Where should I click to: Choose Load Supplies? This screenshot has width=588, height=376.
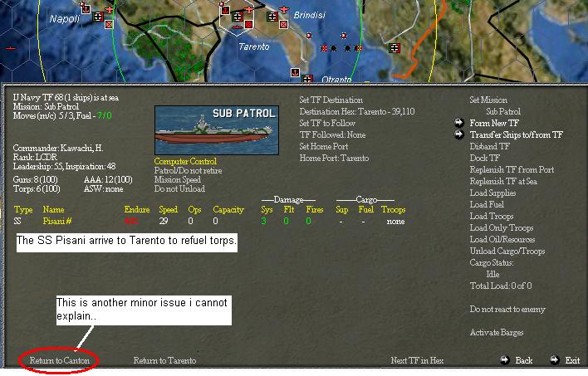pos(492,193)
